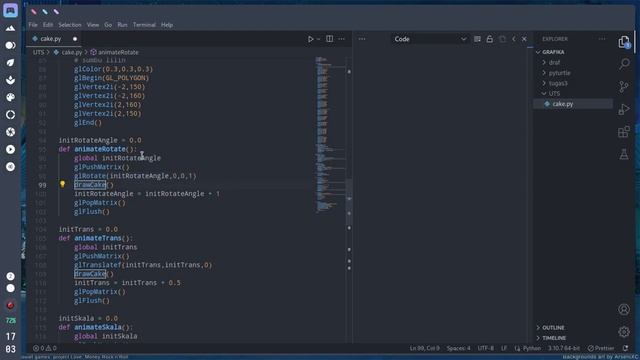Open the Testing flask view
Screen dimensions: 640x360
(624, 154)
